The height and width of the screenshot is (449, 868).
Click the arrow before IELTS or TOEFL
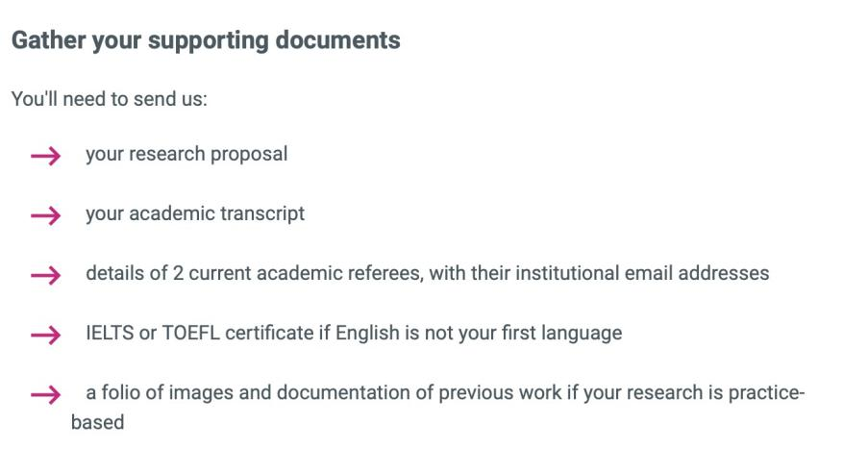click(45, 335)
